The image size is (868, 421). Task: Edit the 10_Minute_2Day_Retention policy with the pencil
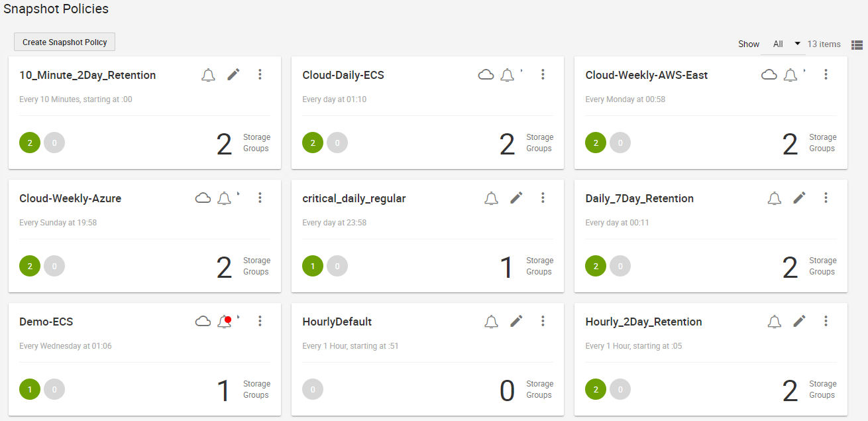point(233,74)
